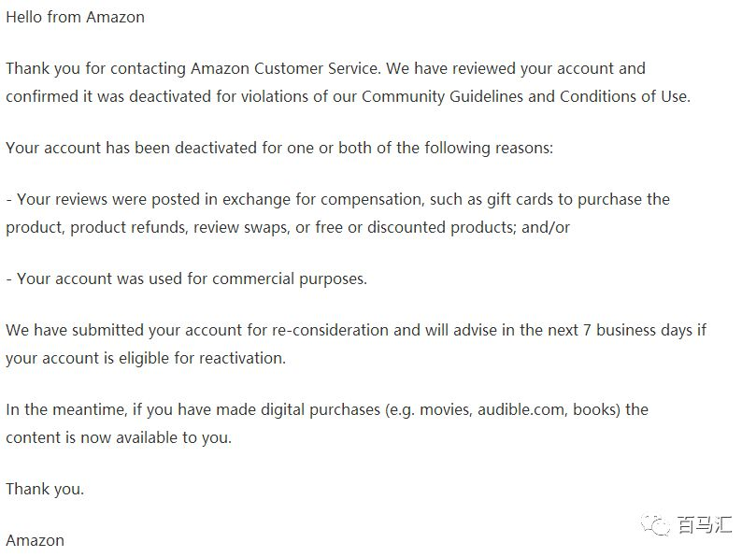
Task: Click the 'and/or' at end of first reason
Action: 546,227
